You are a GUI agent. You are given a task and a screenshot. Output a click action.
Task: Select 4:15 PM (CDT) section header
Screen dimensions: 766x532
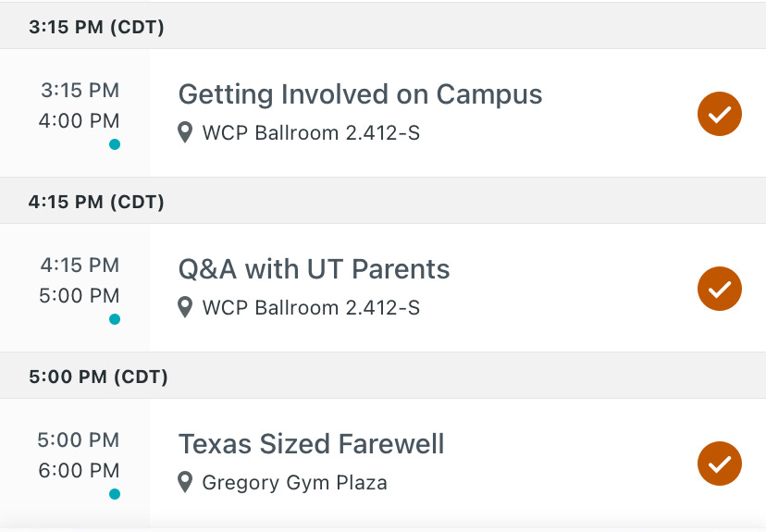(x=383, y=202)
